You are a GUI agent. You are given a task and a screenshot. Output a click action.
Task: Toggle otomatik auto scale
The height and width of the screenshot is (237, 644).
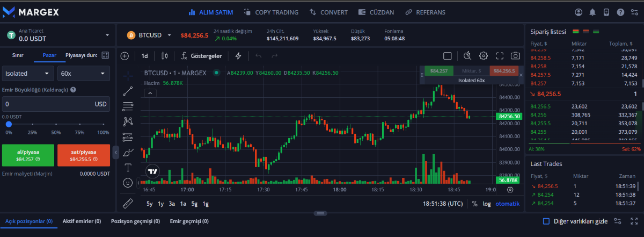point(508,204)
